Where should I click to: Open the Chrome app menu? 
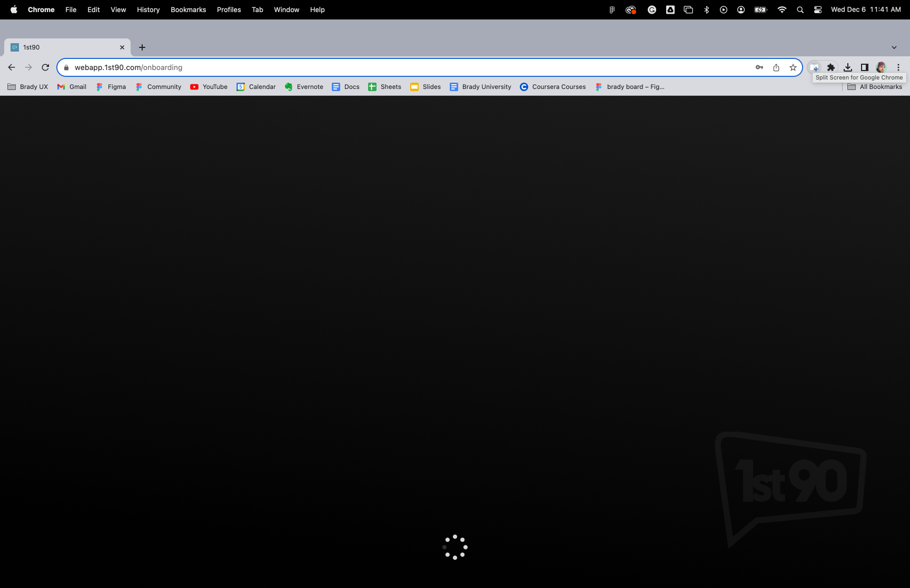(x=41, y=9)
